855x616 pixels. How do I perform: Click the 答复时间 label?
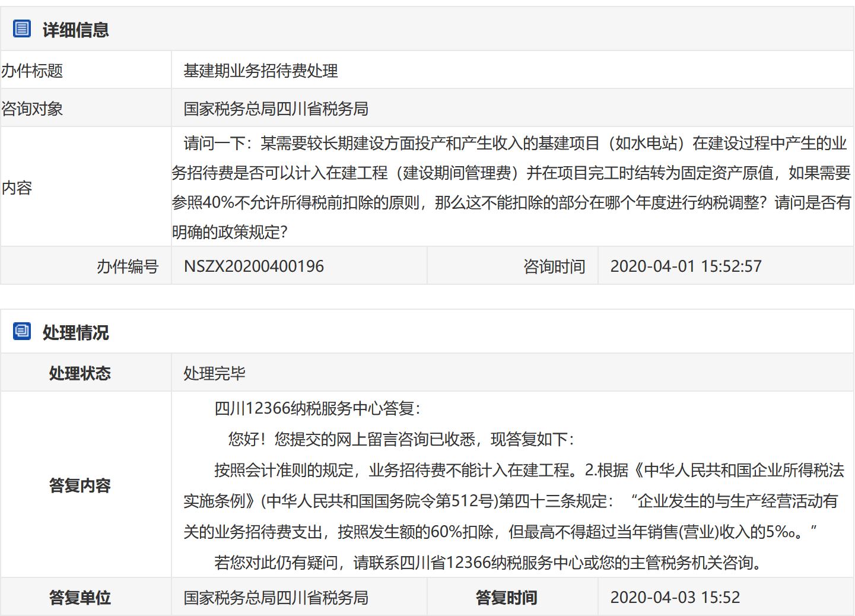tap(507, 598)
